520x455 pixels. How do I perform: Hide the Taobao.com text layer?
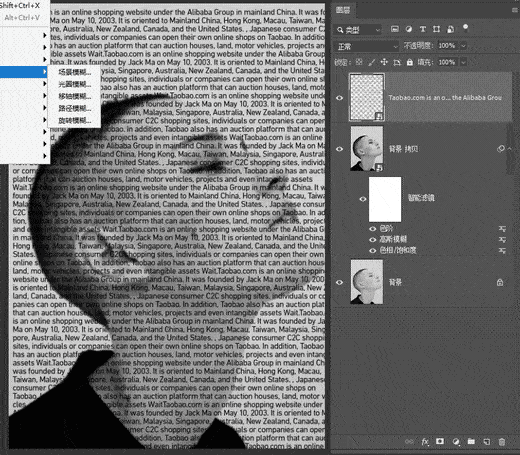[x=339, y=98]
